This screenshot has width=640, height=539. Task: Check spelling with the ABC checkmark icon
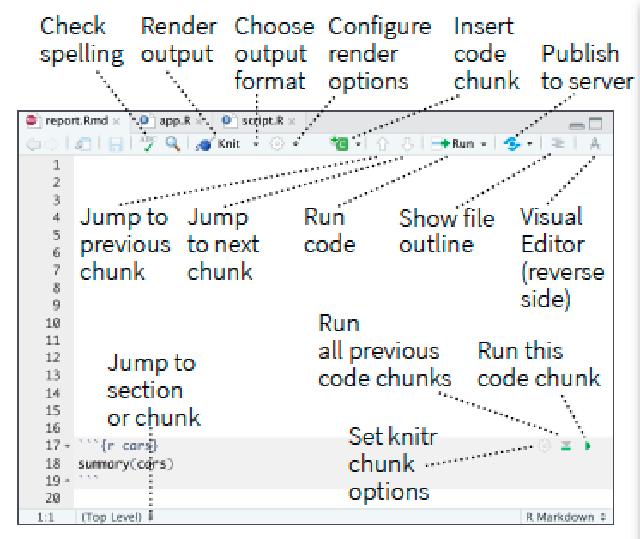147,144
